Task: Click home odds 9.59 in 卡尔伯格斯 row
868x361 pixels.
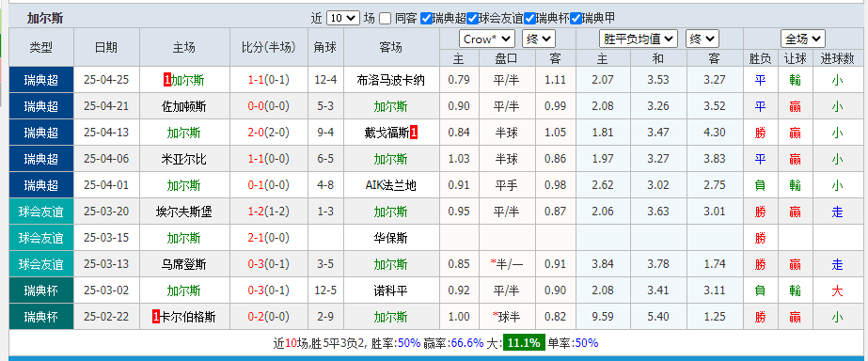Action: click(x=603, y=317)
